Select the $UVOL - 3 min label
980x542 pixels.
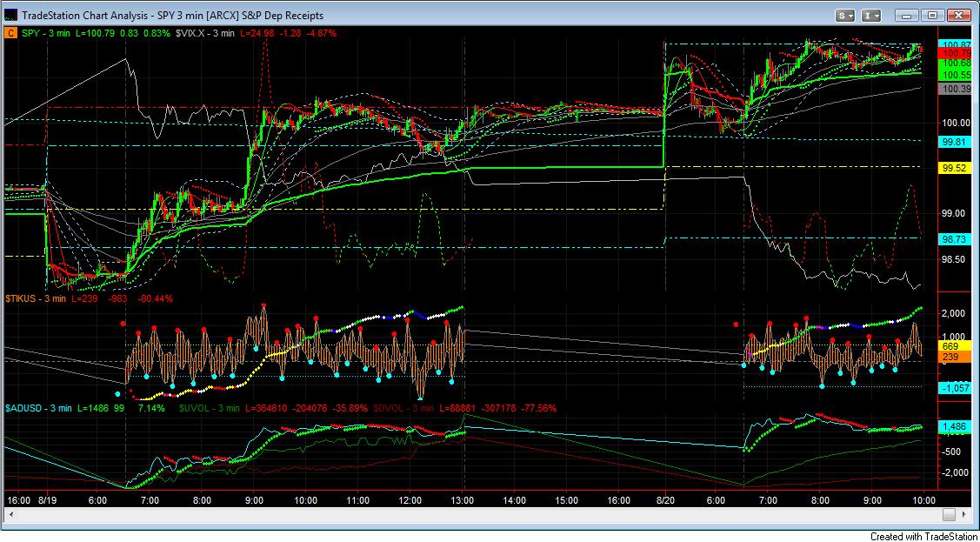[x=210, y=408]
